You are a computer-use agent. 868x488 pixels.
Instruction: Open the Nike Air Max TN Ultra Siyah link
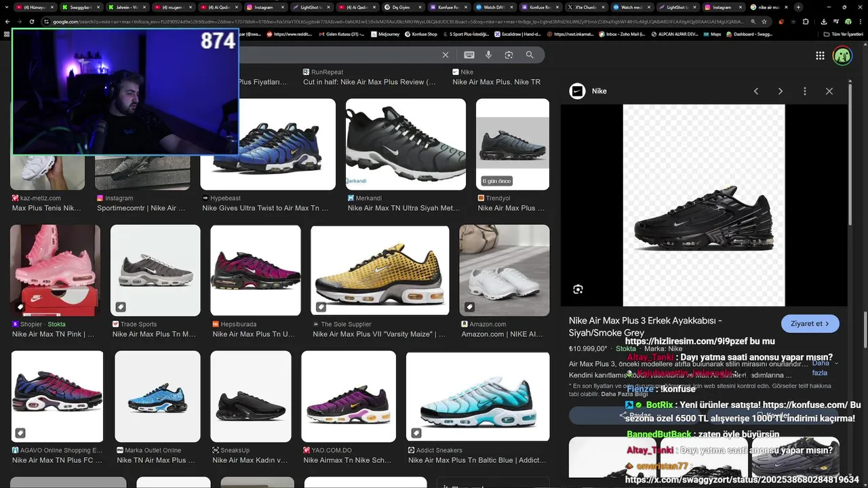[404, 208]
